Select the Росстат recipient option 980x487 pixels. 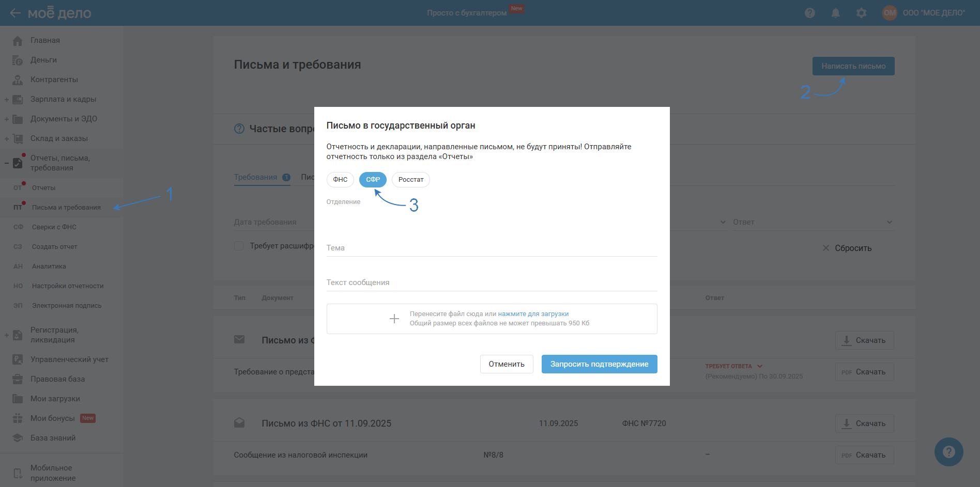pos(411,180)
